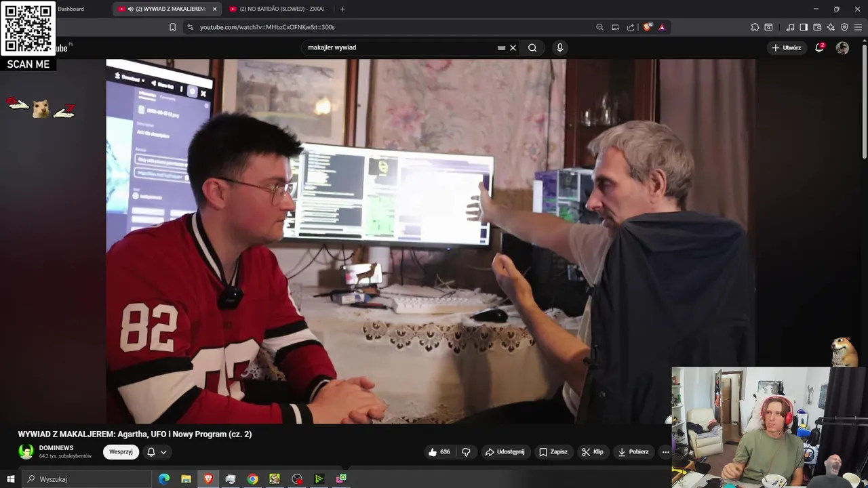Click the Brave Rewards triangle icon
Image resolution: width=868 pixels, height=488 pixels.
point(662,27)
